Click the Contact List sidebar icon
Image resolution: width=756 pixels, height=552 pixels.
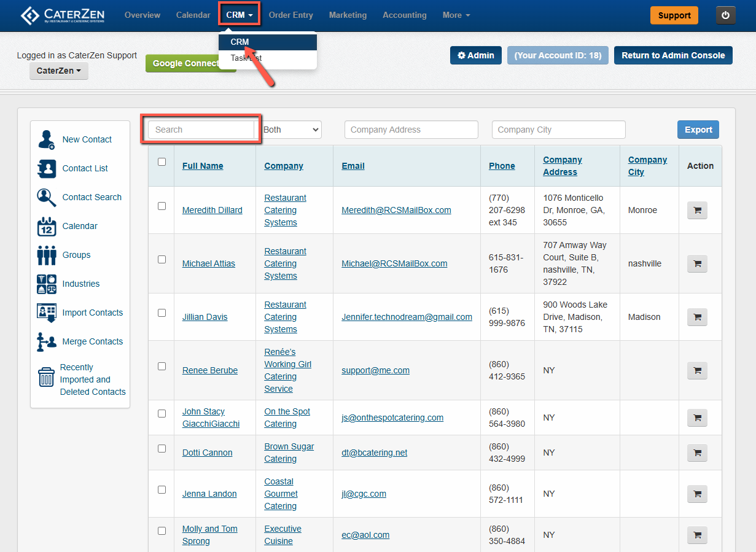tap(47, 168)
